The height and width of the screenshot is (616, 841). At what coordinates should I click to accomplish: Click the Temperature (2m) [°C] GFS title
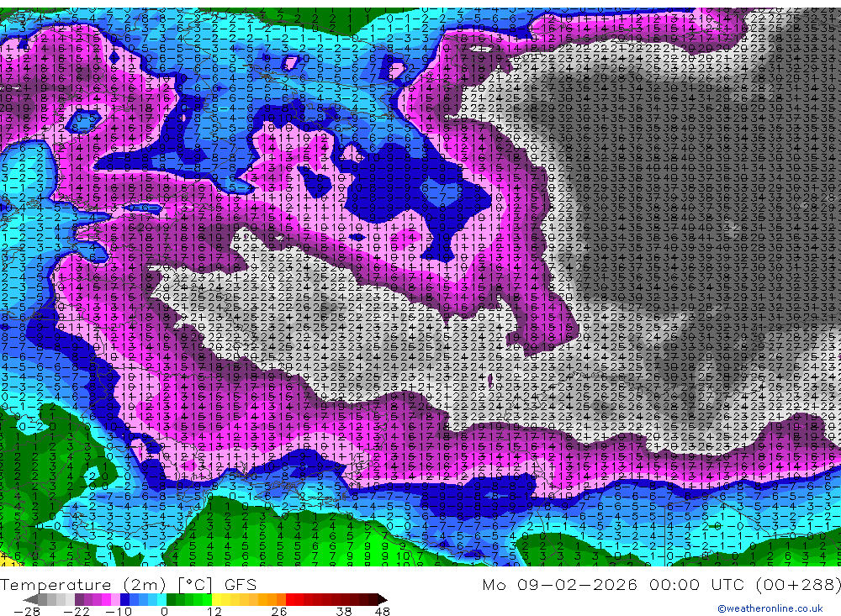(x=128, y=584)
